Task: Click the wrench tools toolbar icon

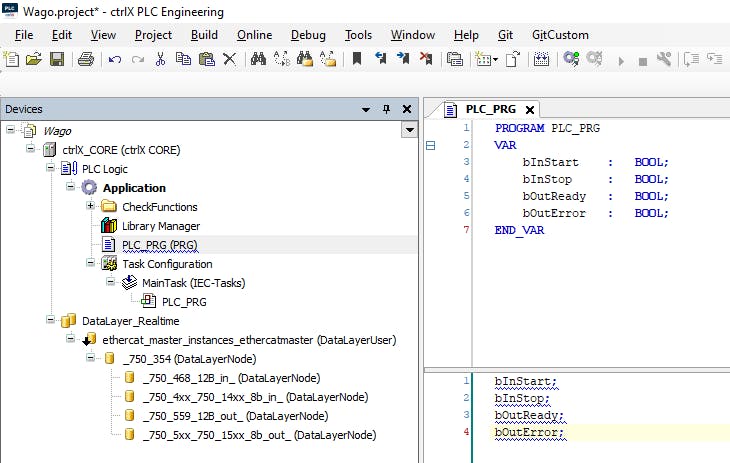Action: [x=664, y=59]
